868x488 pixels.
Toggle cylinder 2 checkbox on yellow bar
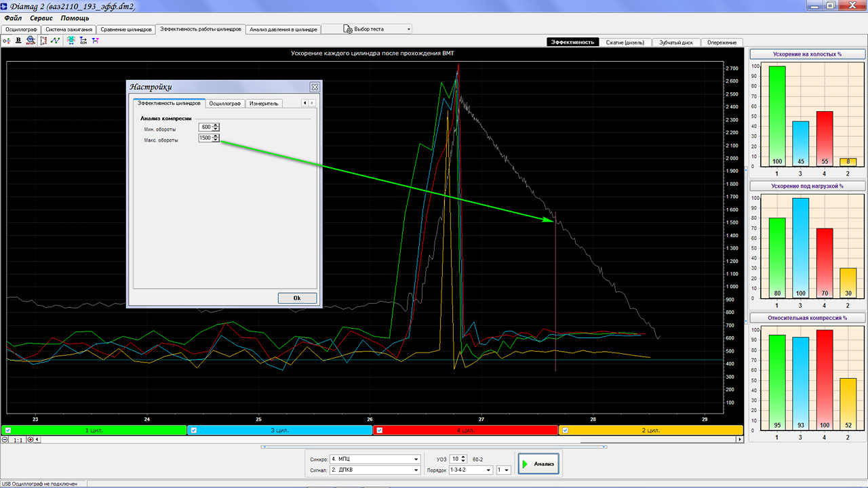[565, 430]
